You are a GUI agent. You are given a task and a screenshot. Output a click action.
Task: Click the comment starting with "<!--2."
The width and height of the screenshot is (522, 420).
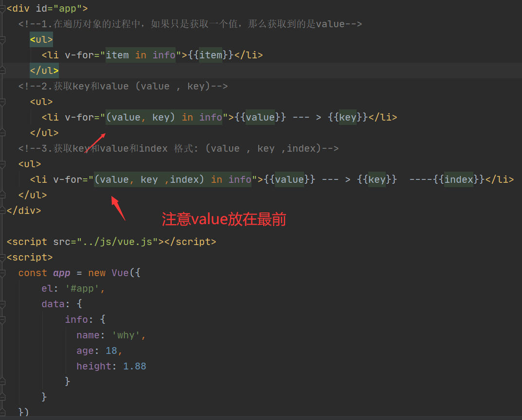123,86
